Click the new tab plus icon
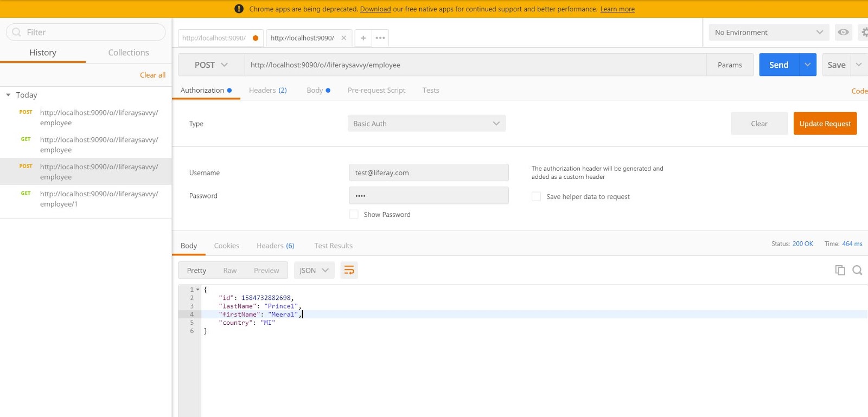The image size is (868, 417). [x=363, y=38]
